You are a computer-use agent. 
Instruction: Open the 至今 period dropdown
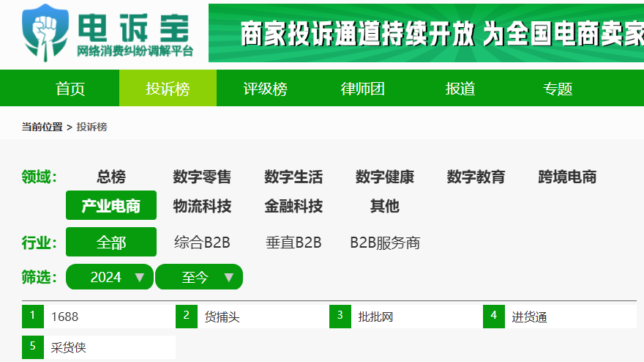point(199,277)
